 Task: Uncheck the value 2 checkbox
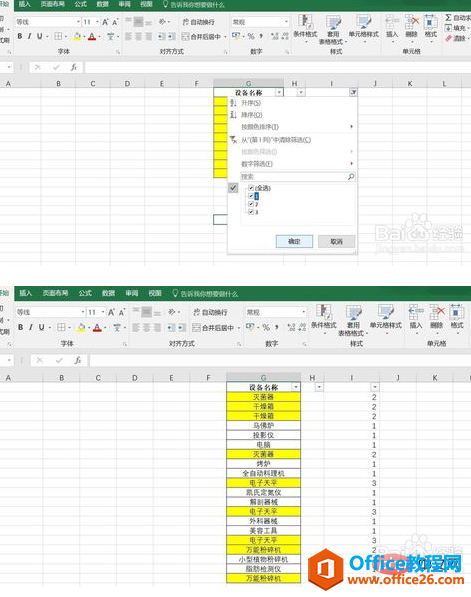point(251,204)
